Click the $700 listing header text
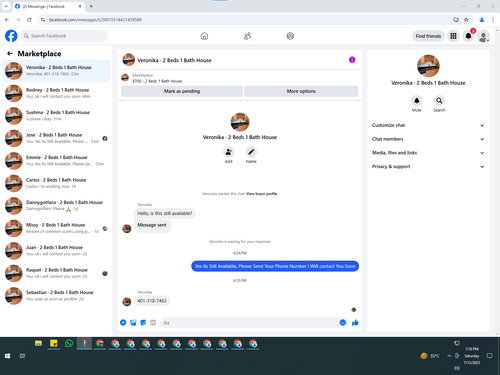 [157, 81]
